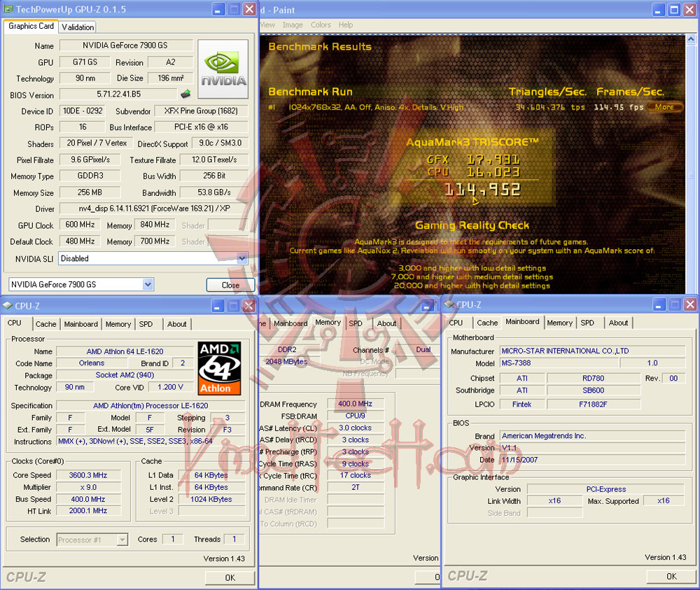Click the HT Link value 2000.1 MHz
Screen dimensions: 700x590
coord(88,510)
